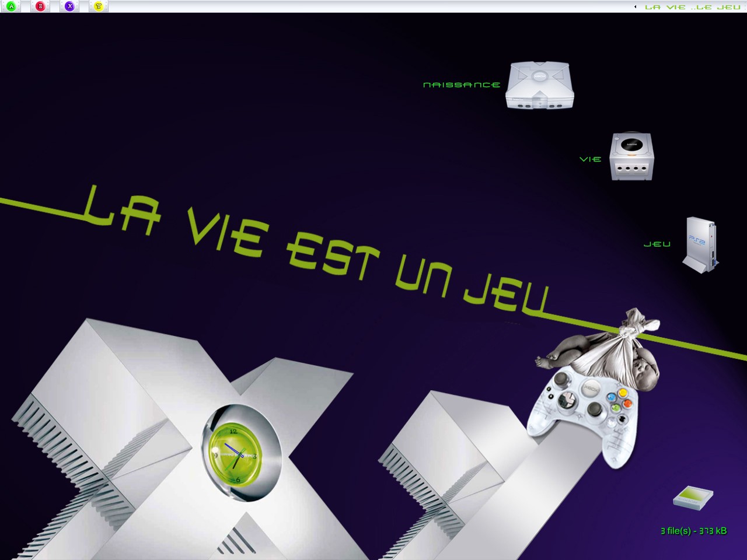Open the Jeu PS2 console icon

(701, 245)
